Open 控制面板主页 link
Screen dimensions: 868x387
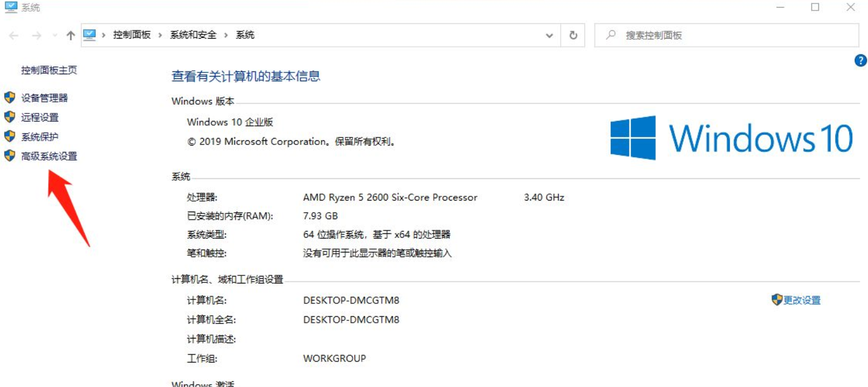[x=49, y=70]
